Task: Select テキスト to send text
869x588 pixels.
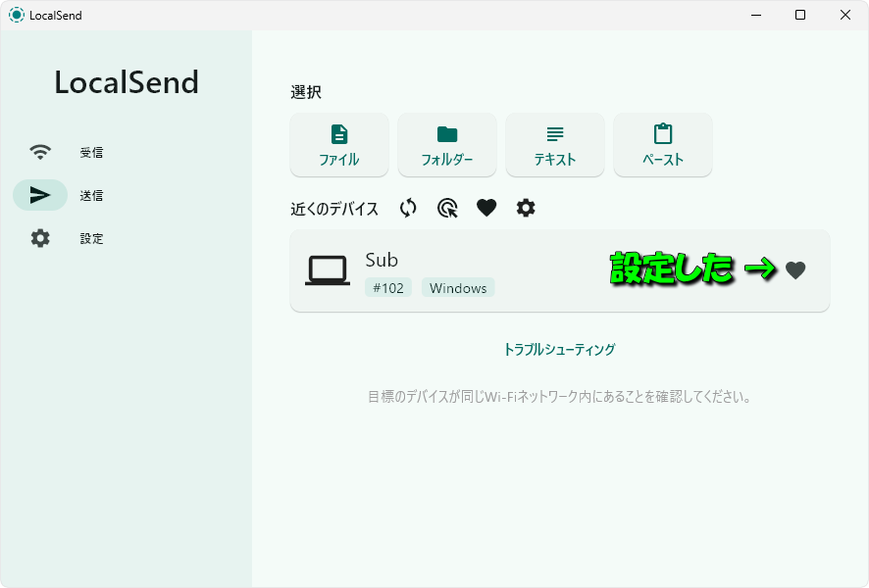Action: click(x=555, y=145)
